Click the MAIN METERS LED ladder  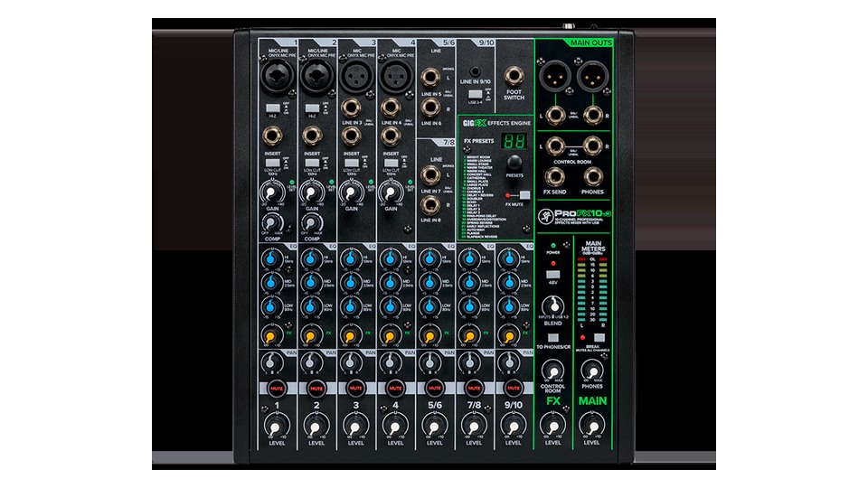click(591, 289)
